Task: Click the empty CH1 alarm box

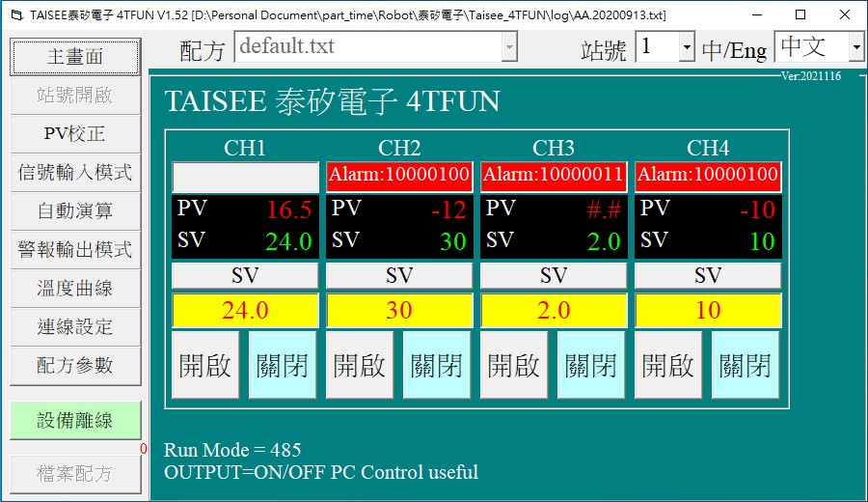Action: (245, 177)
